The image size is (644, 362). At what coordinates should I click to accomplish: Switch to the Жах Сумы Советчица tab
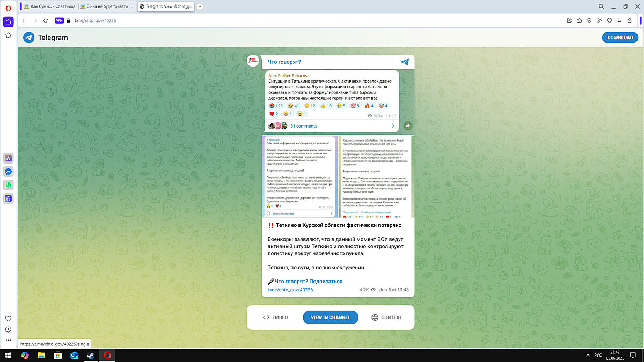[x=48, y=6]
